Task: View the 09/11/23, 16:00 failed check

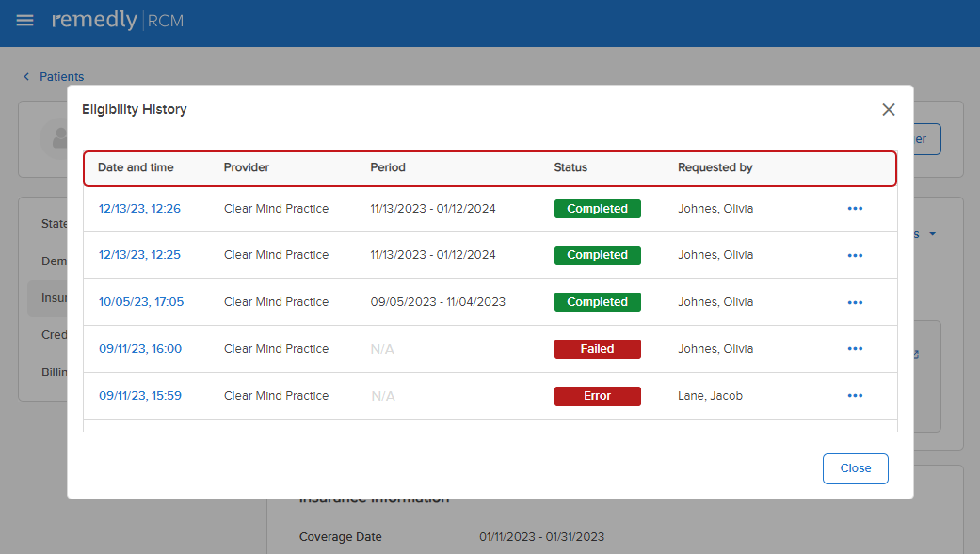Action: (x=140, y=349)
